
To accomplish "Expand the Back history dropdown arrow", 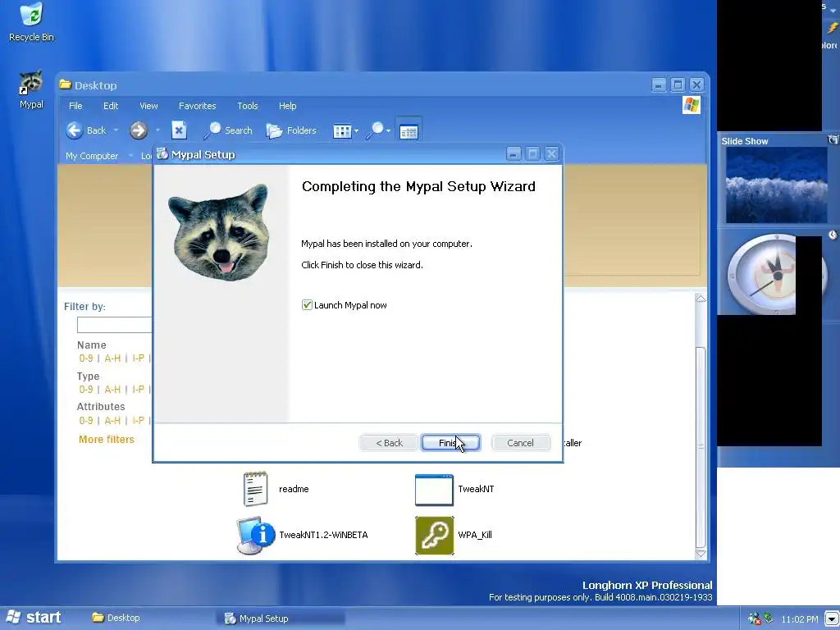I will click(116, 130).
